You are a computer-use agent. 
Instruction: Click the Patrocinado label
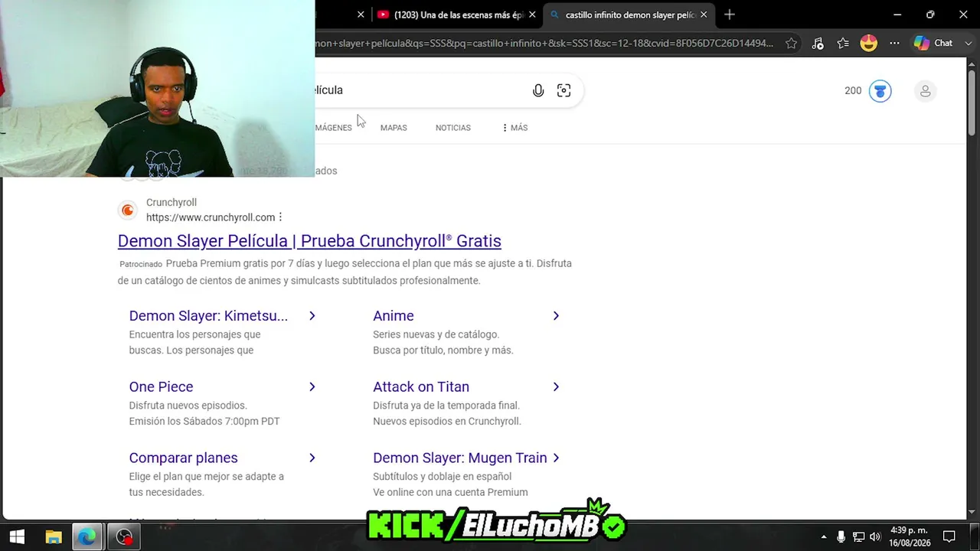141,264
